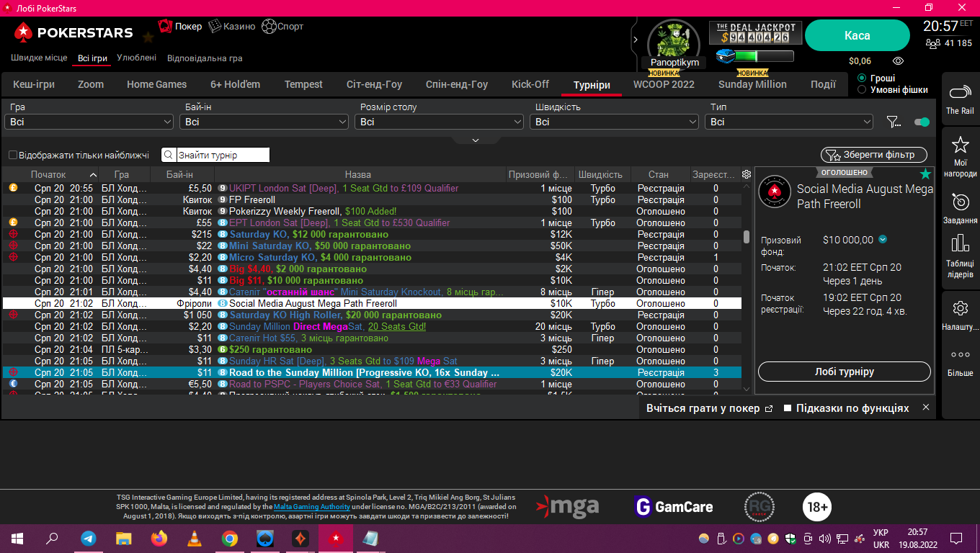Open Chrome from the taskbar
The width and height of the screenshot is (980, 553).
pyautogui.click(x=230, y=538)
